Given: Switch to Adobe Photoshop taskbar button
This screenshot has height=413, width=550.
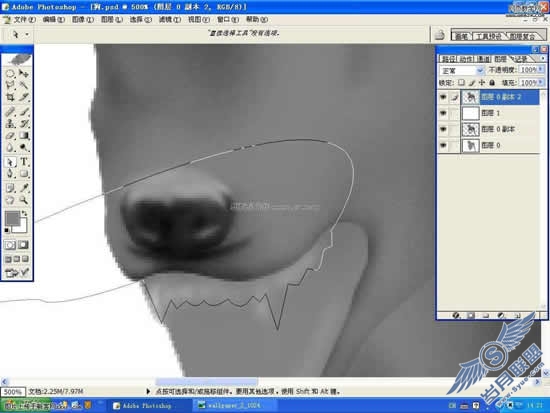Looking at the screenshot, I should tap(143, 406).
